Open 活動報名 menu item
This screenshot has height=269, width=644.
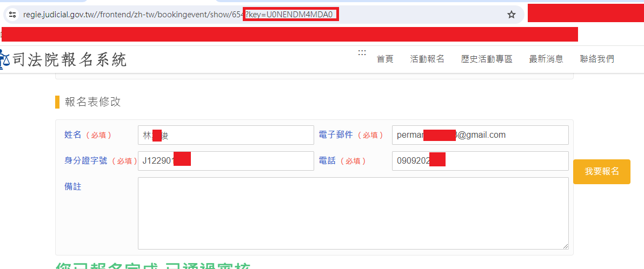[x=427, y=59]
